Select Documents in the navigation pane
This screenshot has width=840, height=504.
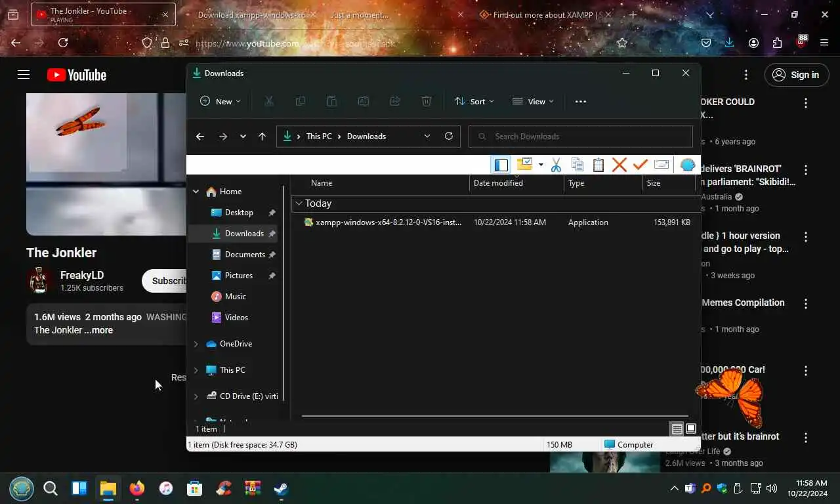tap(245, 255)
